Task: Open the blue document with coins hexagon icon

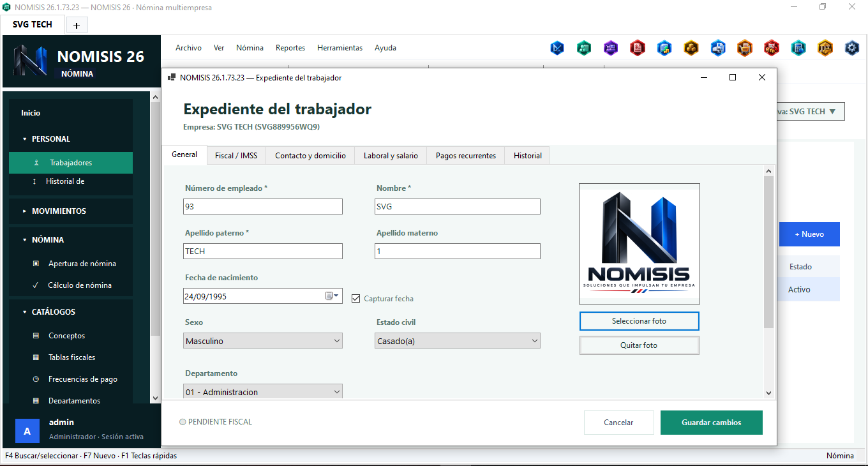Action: coord(664,48)
